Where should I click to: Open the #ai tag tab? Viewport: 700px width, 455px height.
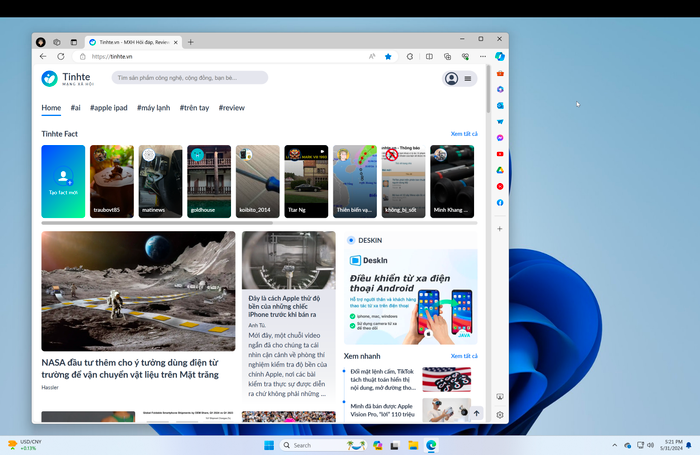75,108
